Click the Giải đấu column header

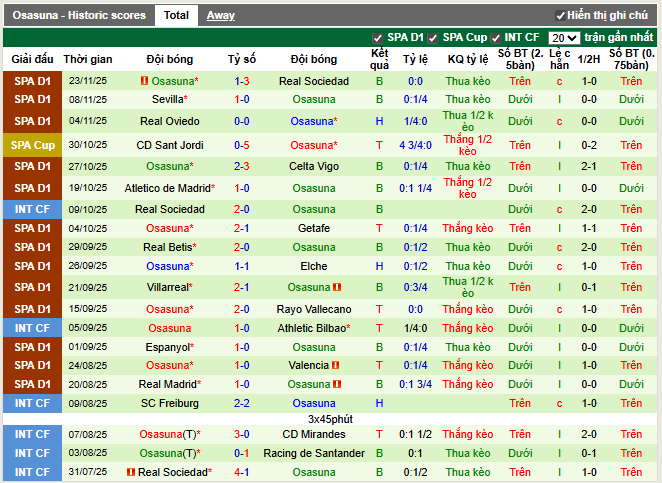33,59
